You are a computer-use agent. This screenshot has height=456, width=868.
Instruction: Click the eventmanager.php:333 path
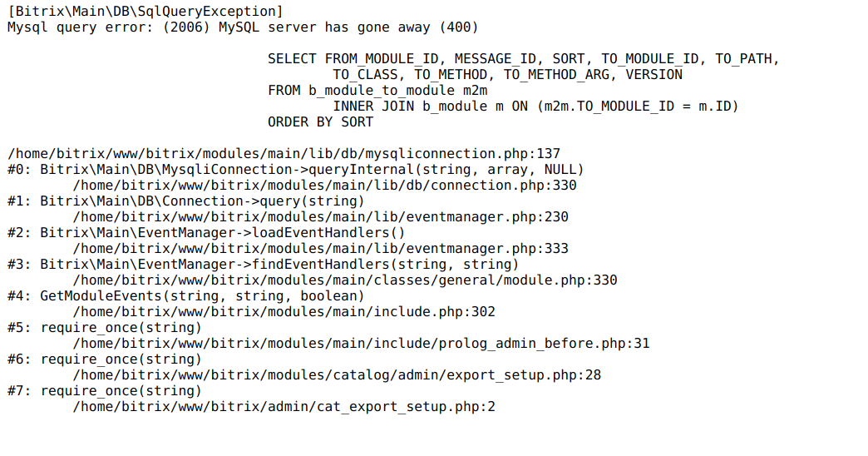[321, 248]
